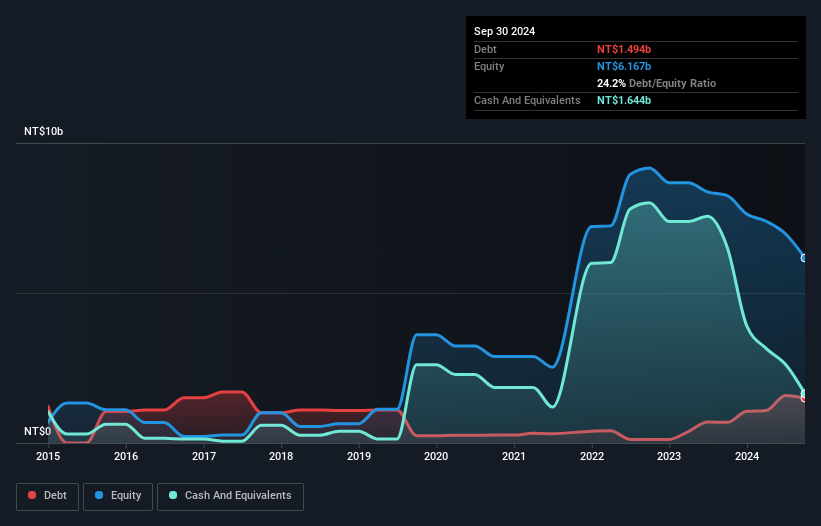This screenshot has width=821, height=526.
Task: Click the 2023 x-axis label
Action: coord(669,456)
